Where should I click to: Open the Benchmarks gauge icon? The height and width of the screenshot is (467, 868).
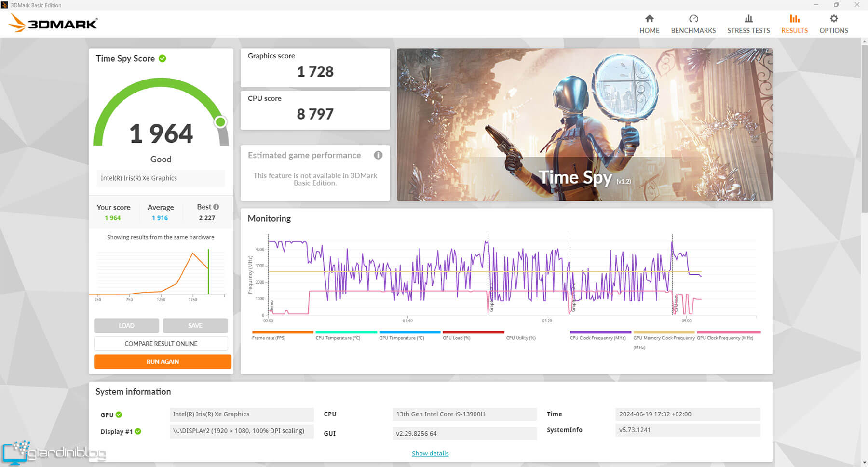693,19
